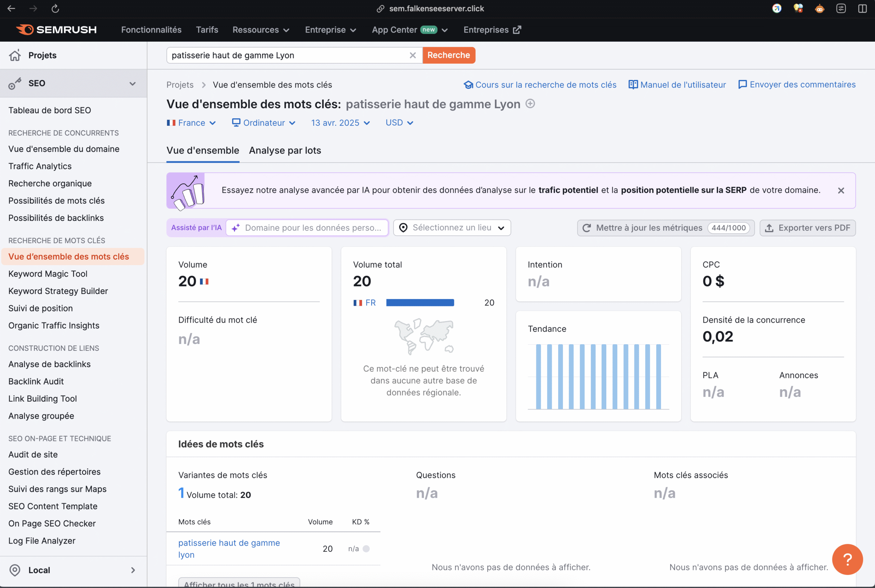Select Keyword Magic Tool in sidebar
The height and width of the screenshot is (588, 875).
48,274
